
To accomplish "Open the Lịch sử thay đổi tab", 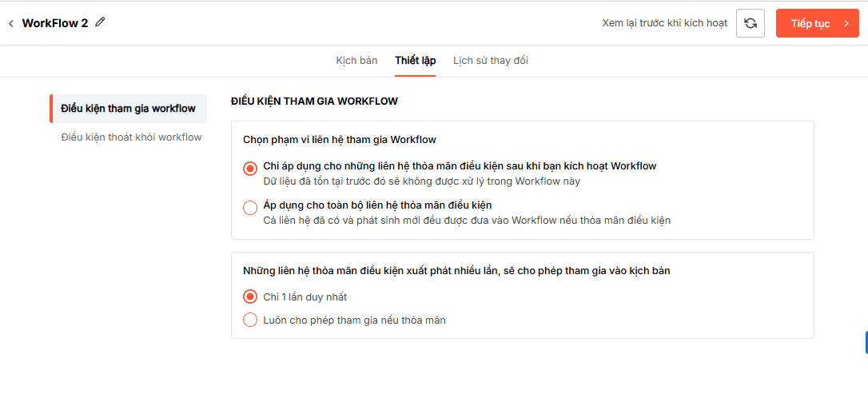I will (x=490, y=61).
